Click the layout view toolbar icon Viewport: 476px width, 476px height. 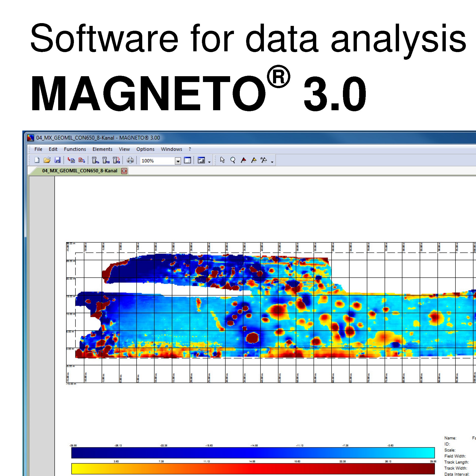click(201, 160)
